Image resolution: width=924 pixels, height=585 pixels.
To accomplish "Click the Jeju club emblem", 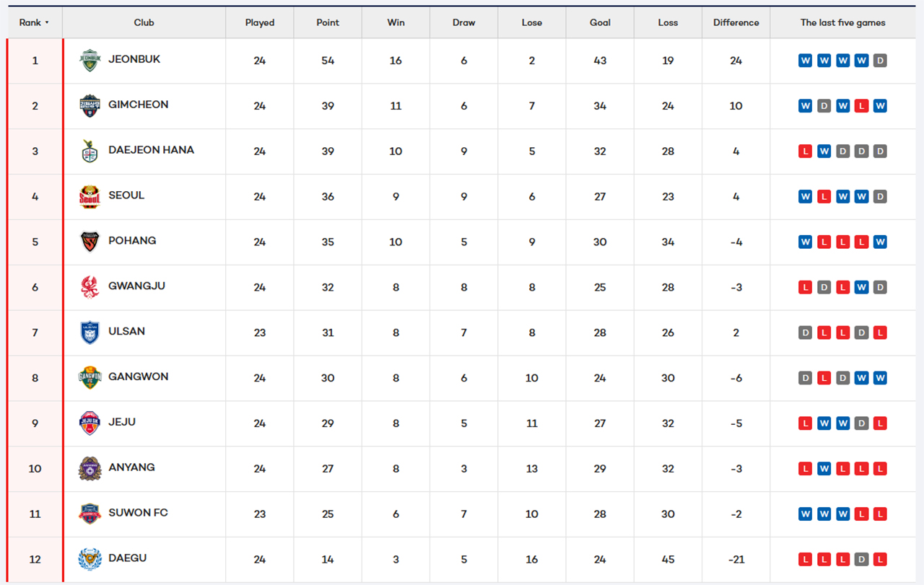I will pos(90,423).
